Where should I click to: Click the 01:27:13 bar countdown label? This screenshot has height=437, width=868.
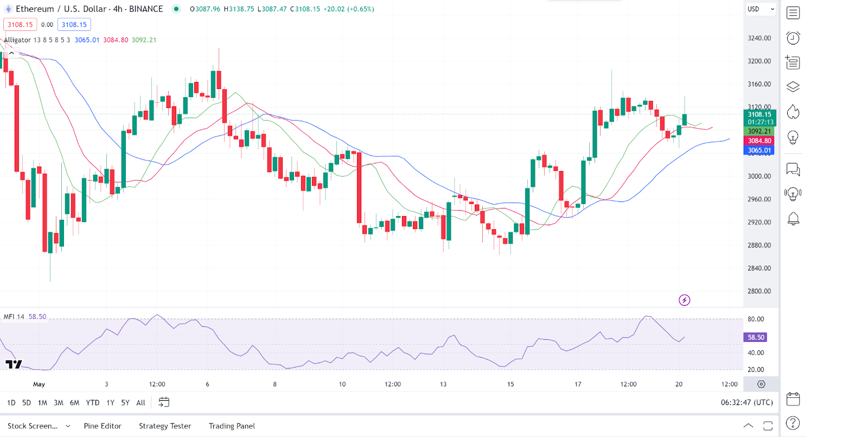pyautogui.click(x=761, y=122)
